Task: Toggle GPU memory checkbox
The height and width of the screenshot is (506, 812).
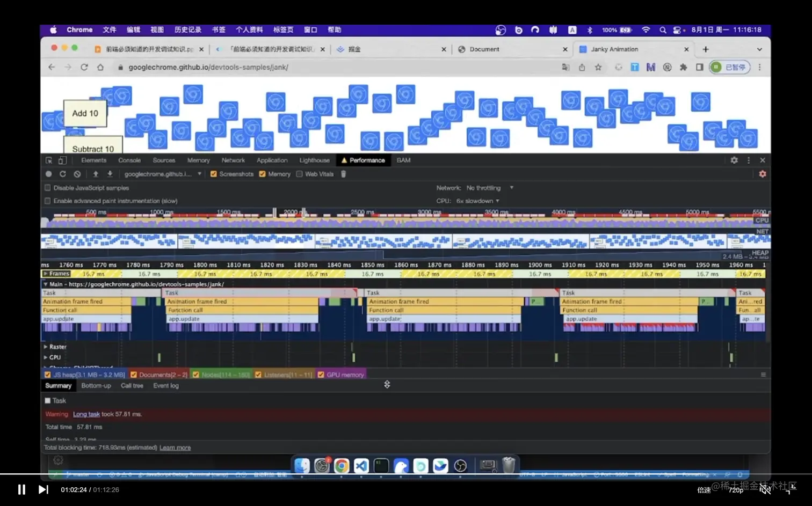Action: tap(321, 375)
